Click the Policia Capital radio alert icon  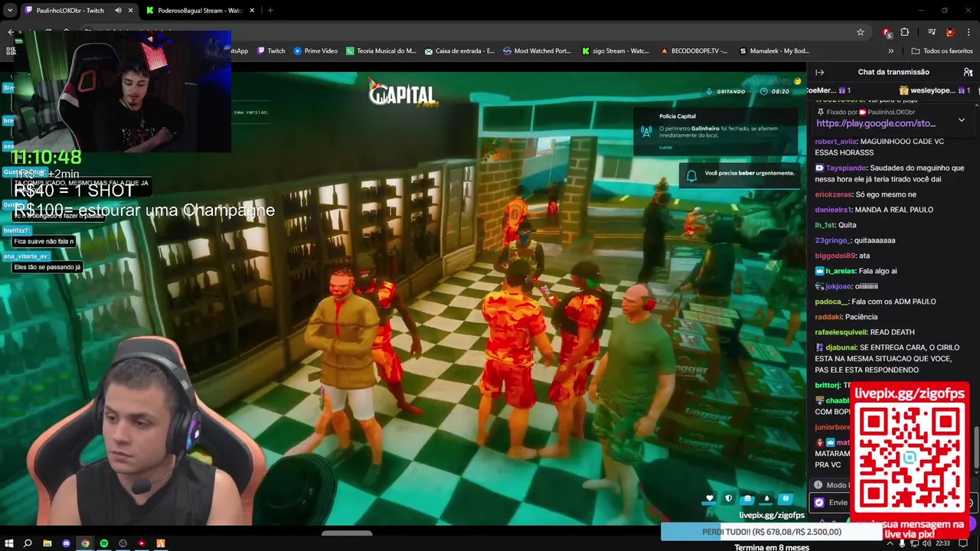coord(646,131)
